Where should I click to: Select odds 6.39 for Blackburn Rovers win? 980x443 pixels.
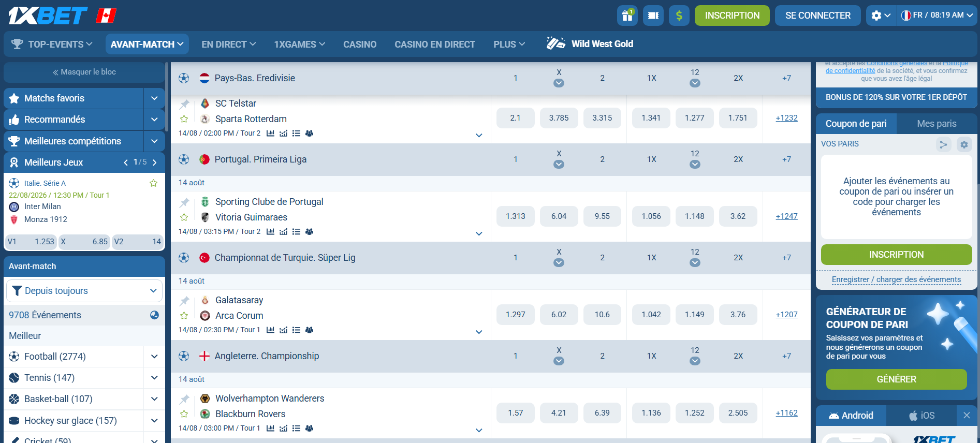tap(602, 413)
